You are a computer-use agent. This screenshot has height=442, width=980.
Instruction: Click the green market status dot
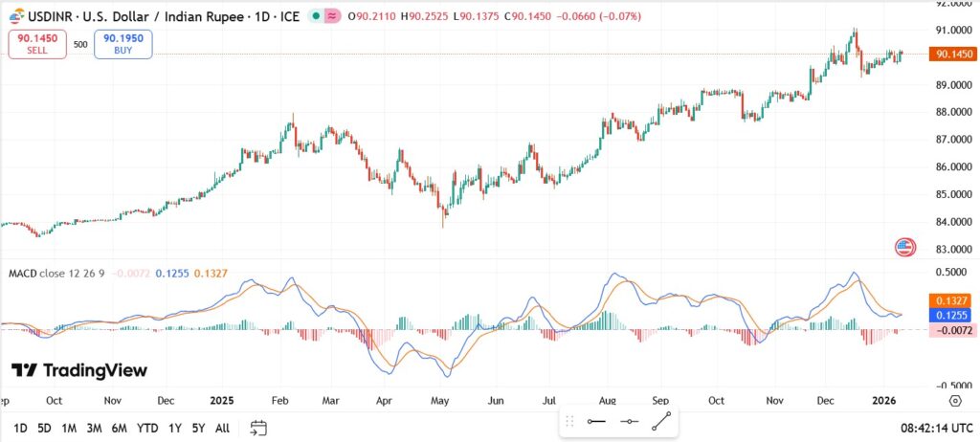tap(315, 16)
